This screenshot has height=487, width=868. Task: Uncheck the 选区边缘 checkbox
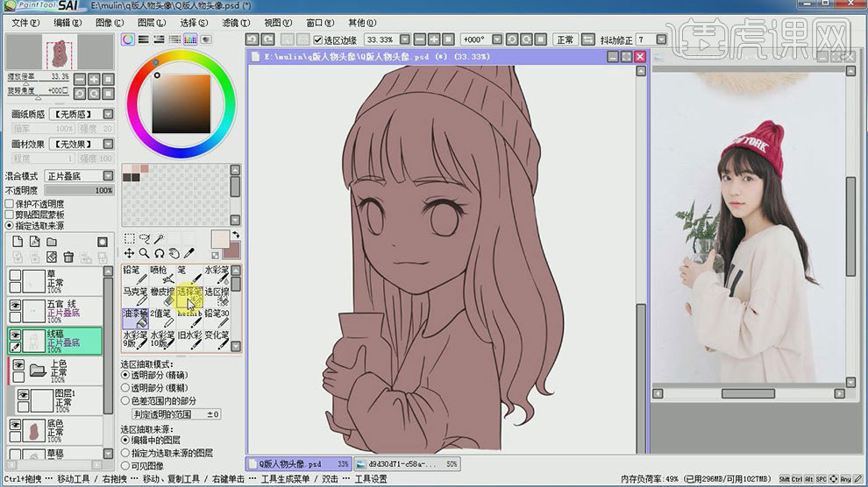tap(317, 40)
